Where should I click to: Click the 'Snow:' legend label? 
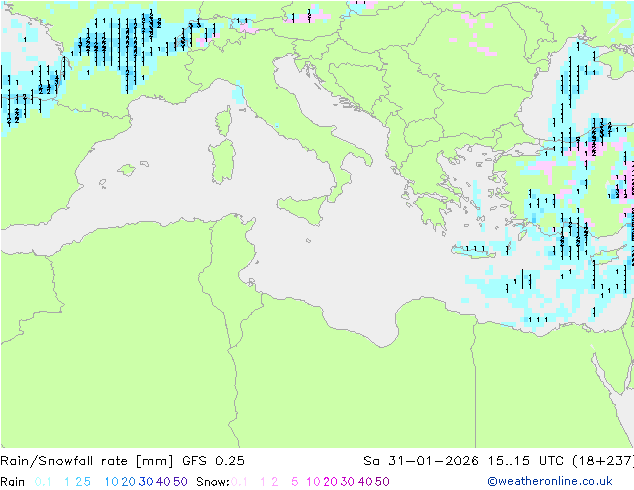pos(213,482)
